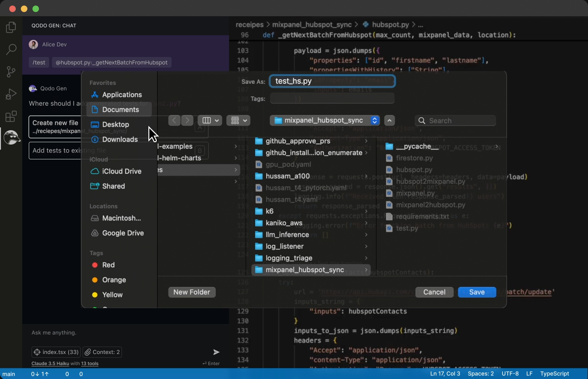Click the main branch indicator in status bar

[x=9, y=374]
